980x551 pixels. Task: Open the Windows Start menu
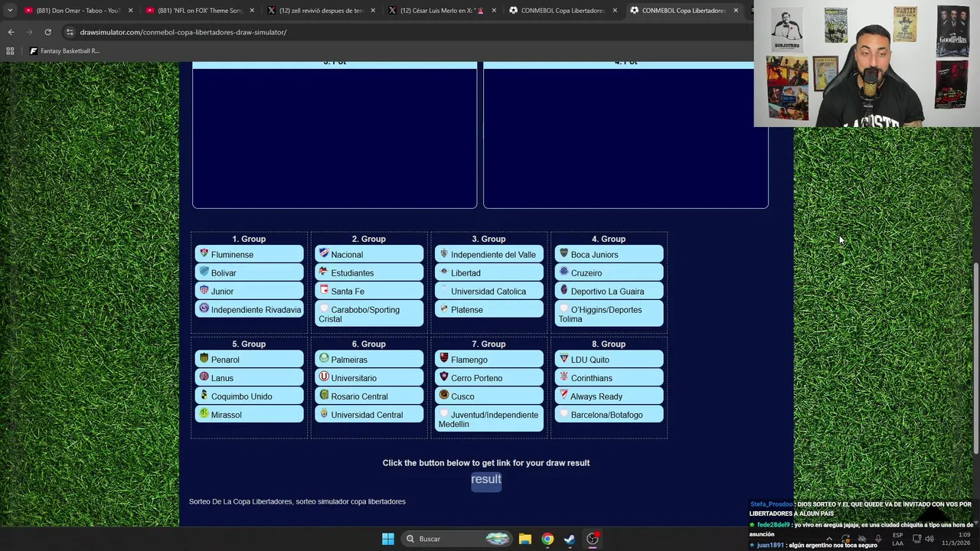(388, 539)
